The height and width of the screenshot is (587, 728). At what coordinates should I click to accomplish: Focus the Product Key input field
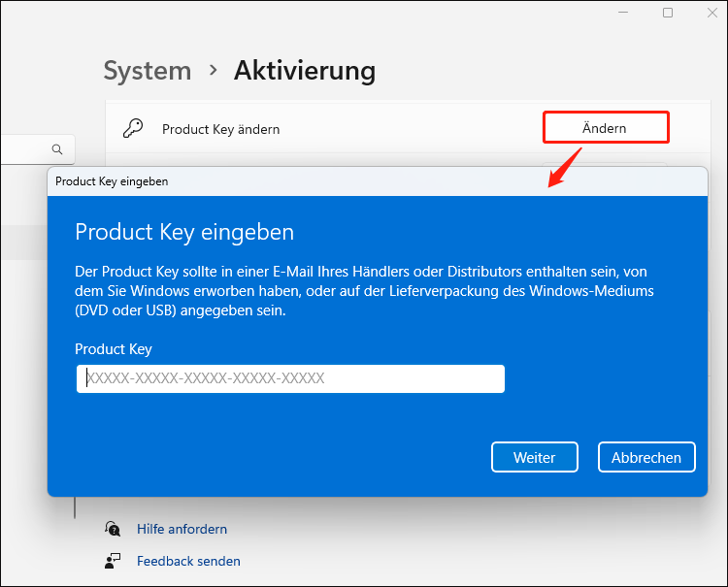[290, 378]
